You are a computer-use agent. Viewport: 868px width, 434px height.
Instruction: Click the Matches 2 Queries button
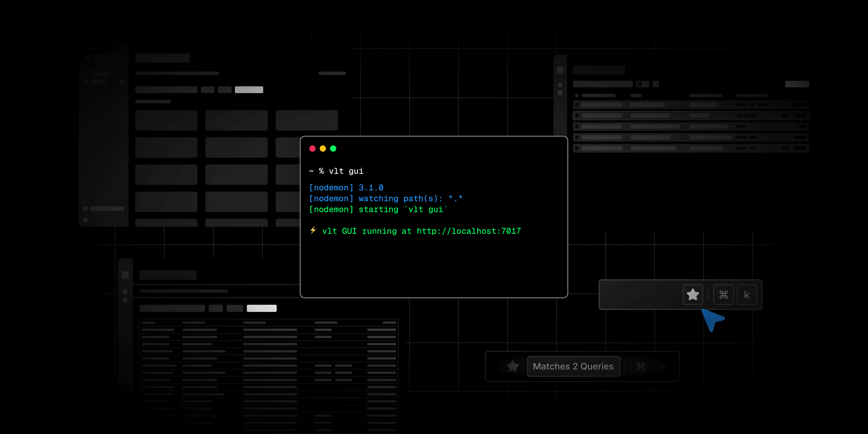(573, 366)
